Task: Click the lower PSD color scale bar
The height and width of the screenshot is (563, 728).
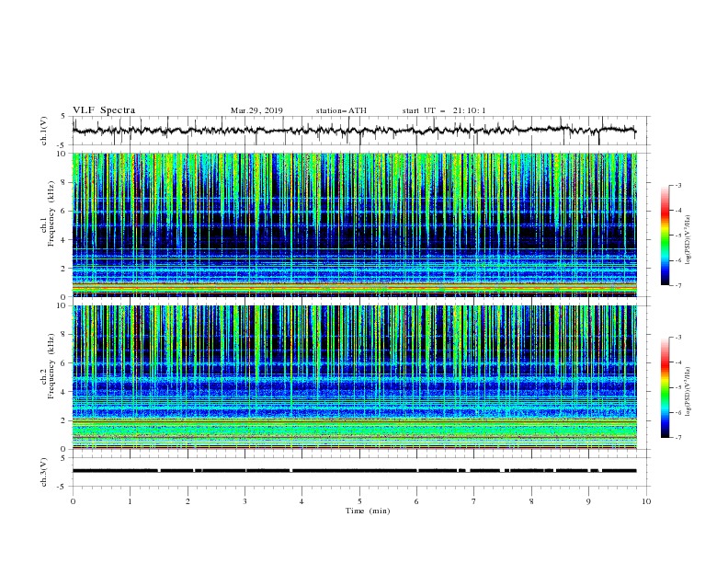Action: [665, 387]
